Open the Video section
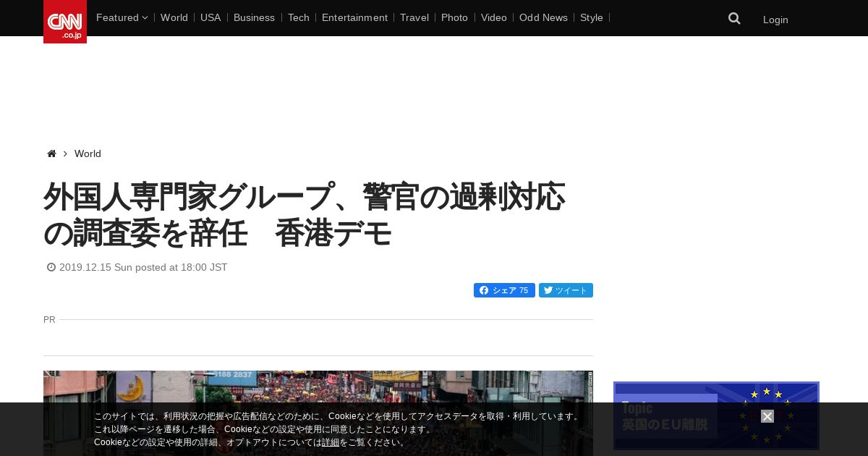868x456 pixels. pyautogui.click(x=494, y=17)
